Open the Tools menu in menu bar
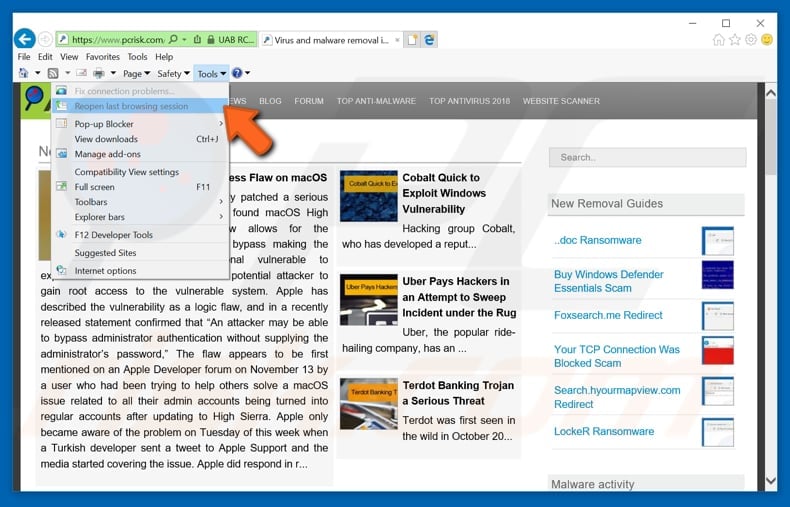Image resolution: width=790 pixels, height=507 pixels. 137,56
